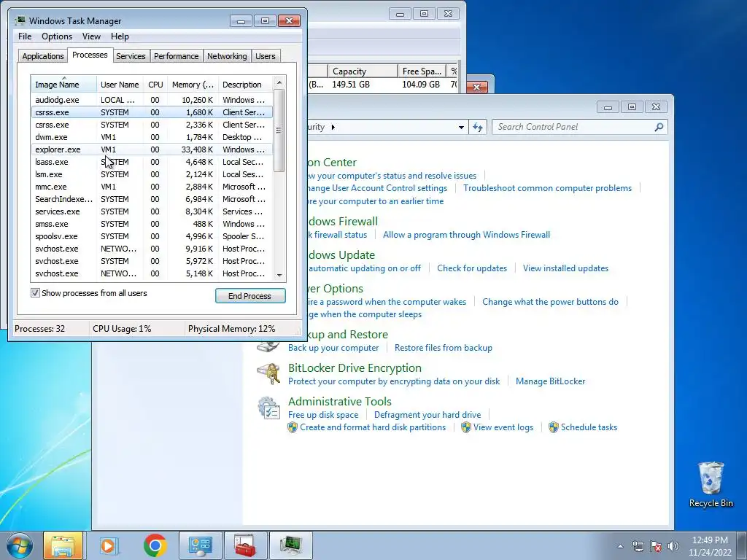The width and height of the screenshot is (747, 560).
Task: Expand the breadcrumb arrow after Security
Action: tap(333, 127)
